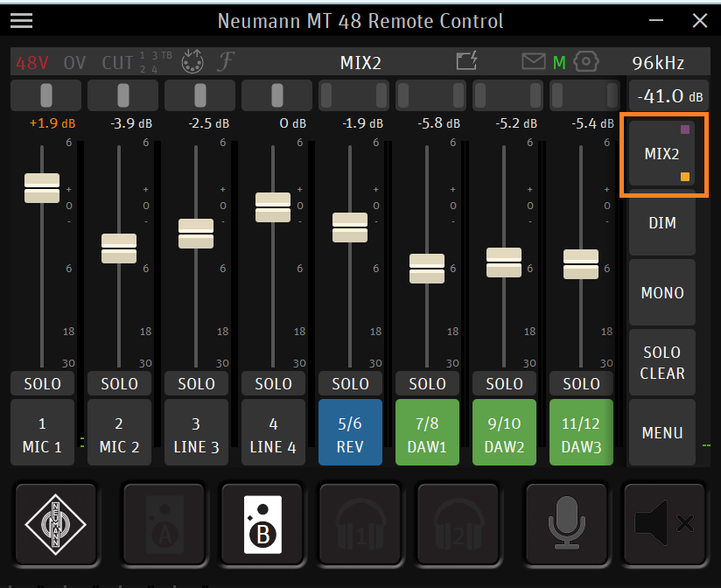Click the MIC 2 pan control

[x=123, y=95]
